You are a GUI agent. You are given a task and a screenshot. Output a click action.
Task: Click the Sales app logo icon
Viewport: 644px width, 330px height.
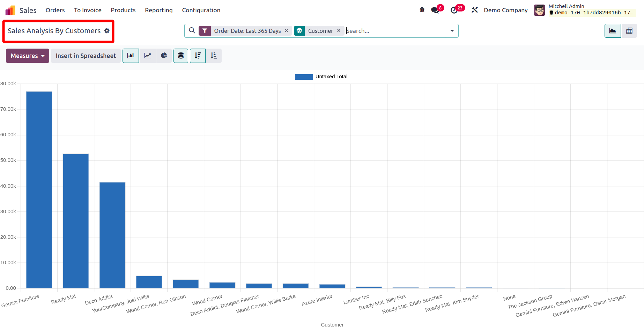pyautogui.click(x=10, y=10)
